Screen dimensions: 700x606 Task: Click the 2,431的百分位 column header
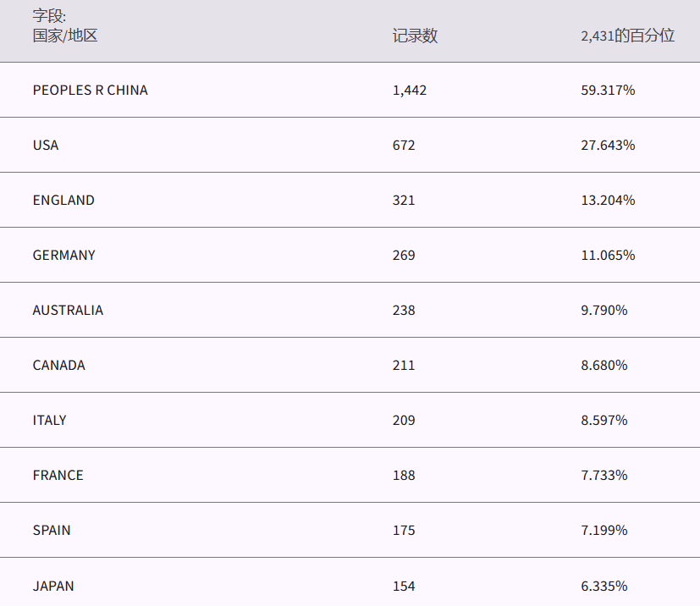627,36
